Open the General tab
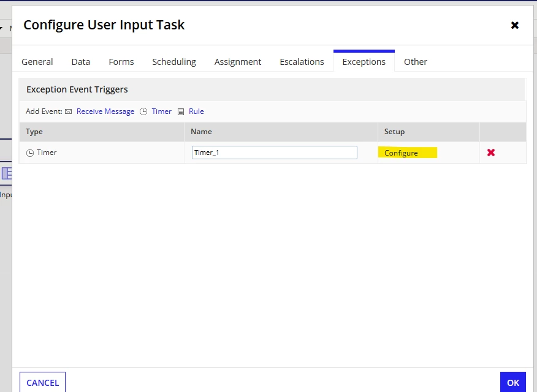The image size is (537, 392). 37,62
